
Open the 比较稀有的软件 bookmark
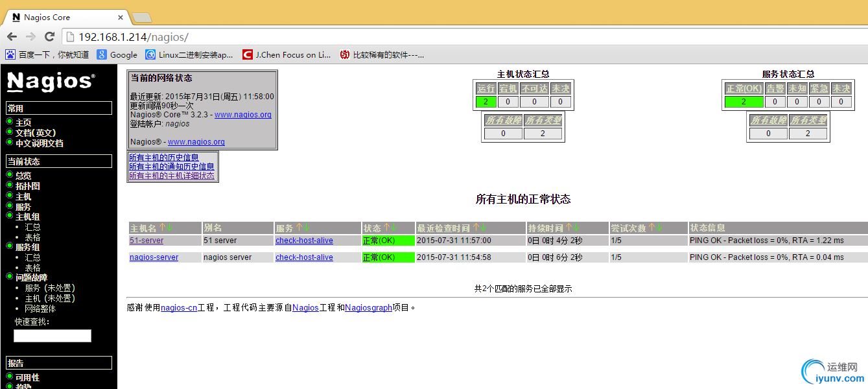382,55
